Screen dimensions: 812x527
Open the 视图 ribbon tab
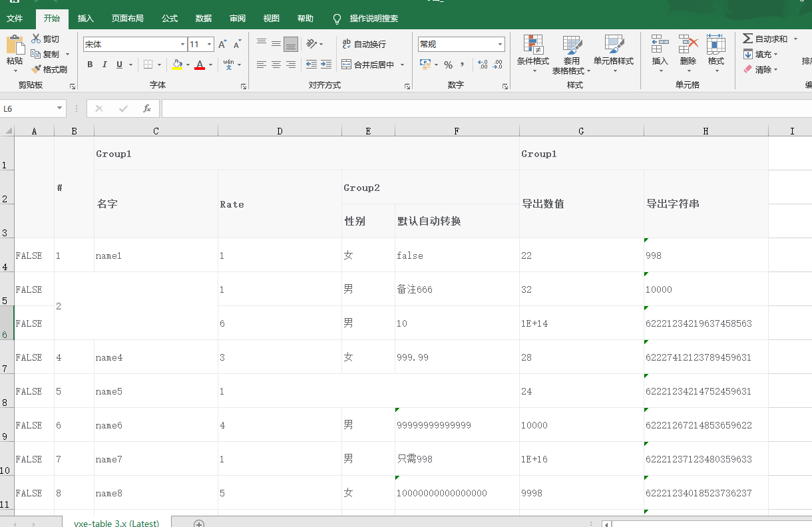tap(271, 18)
